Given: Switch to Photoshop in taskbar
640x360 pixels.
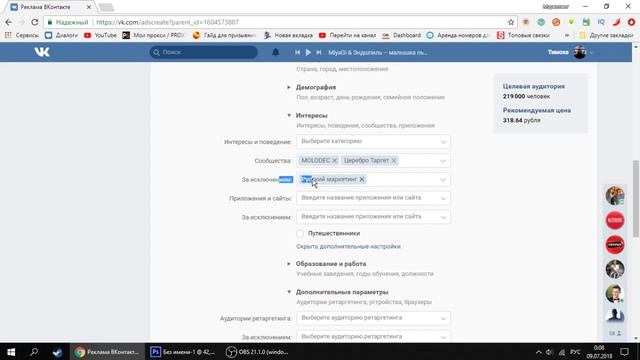Looking at the screenshot, I should [x=182, y=352].
